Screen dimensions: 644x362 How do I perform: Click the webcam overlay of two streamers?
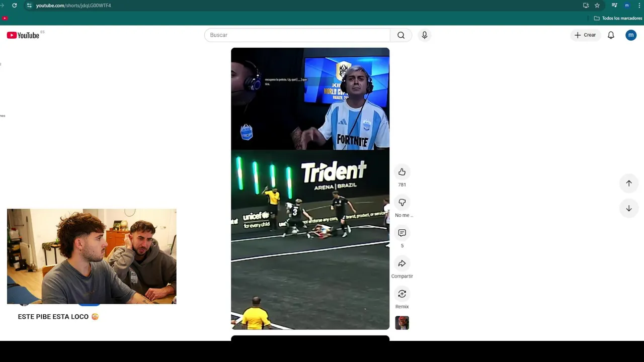pyautogui.click(x=92, y=256)
